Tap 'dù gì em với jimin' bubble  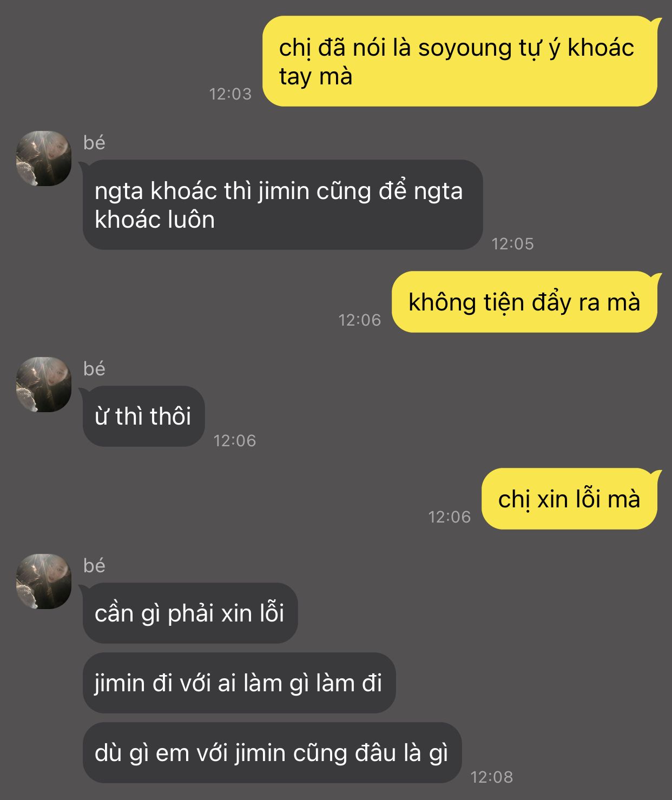272,752
